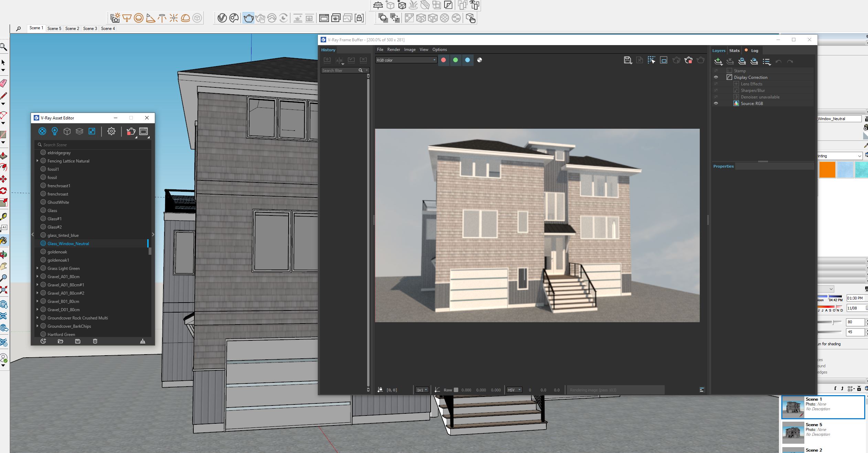The image size is (868, 453).
Task: Click the Scene 5 thumbnail
Action: 793,432
